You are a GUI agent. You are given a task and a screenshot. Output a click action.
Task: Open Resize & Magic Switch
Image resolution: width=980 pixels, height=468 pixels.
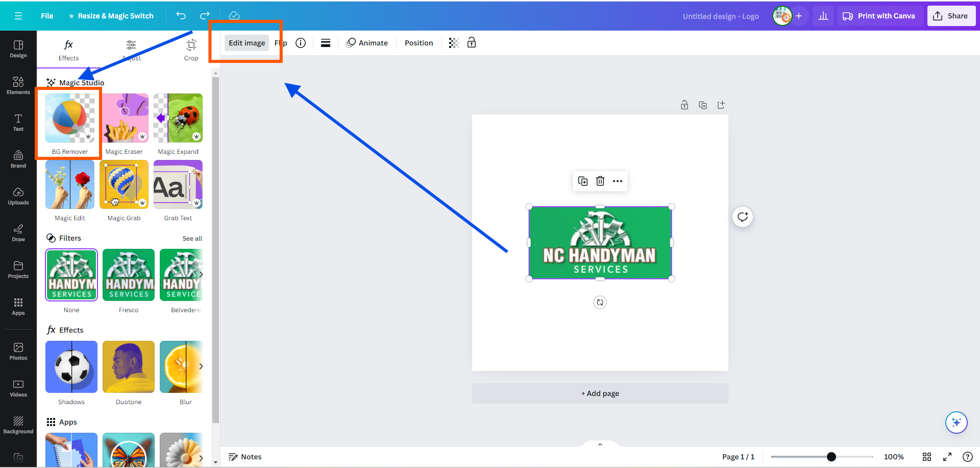tap(111, 16)
